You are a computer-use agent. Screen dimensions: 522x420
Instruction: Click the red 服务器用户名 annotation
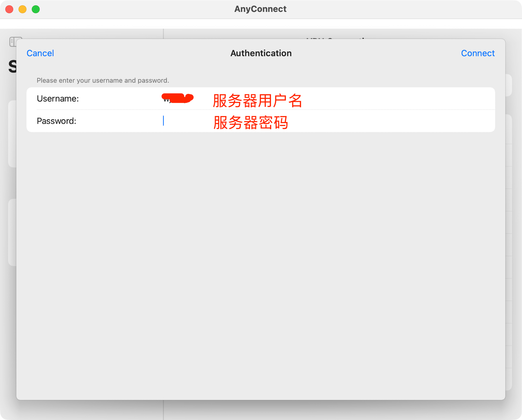pos(257,101)
